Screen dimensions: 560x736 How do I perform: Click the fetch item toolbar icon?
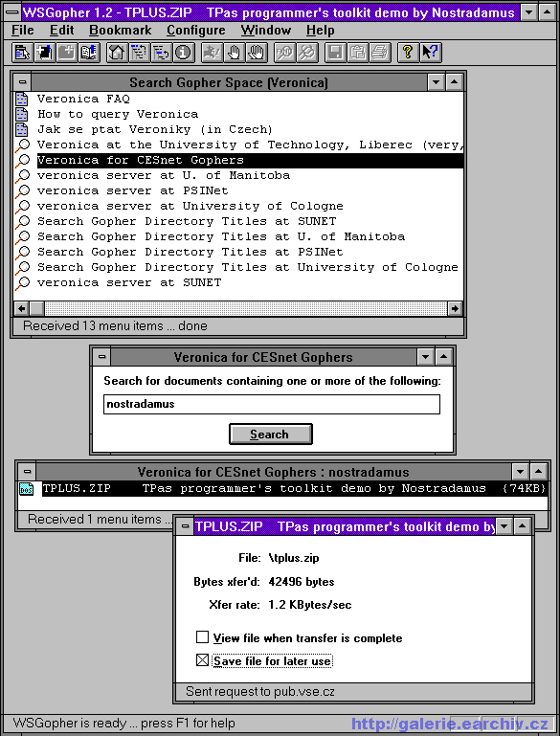[22, 53]
